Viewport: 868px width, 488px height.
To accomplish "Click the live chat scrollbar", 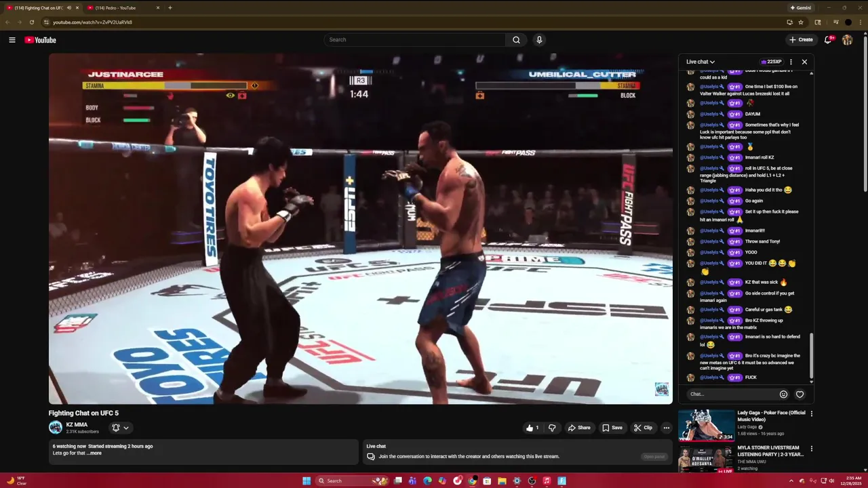I will click(x=811, y=357).
